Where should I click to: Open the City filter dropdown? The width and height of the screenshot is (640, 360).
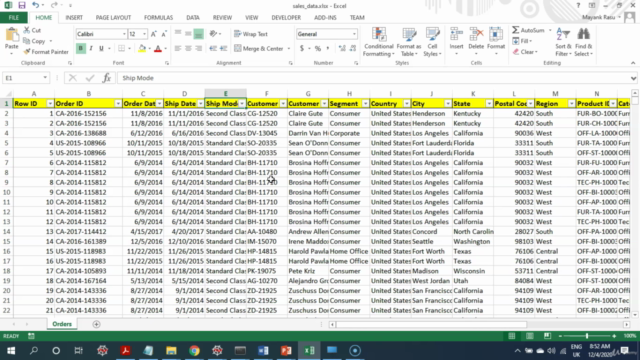[x=448, y=104]
